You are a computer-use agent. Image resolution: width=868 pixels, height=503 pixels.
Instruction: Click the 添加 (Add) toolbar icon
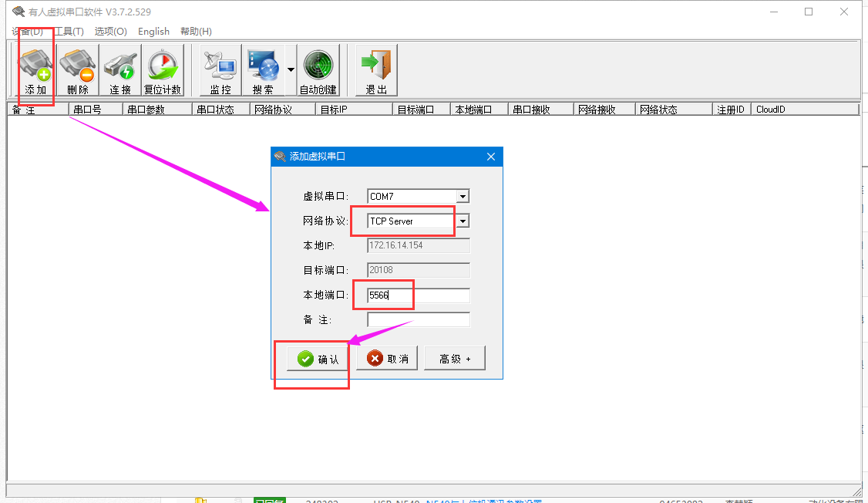click(x=35, y=70)
